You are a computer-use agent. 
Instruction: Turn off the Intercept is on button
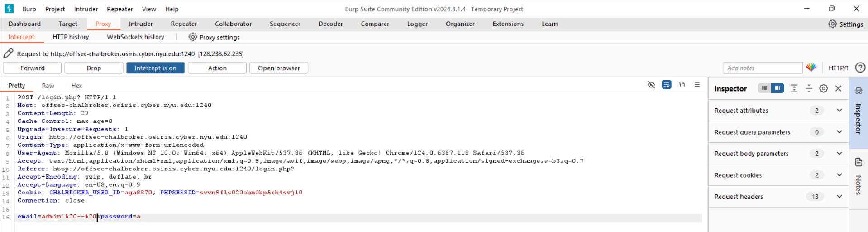point(155,68)
